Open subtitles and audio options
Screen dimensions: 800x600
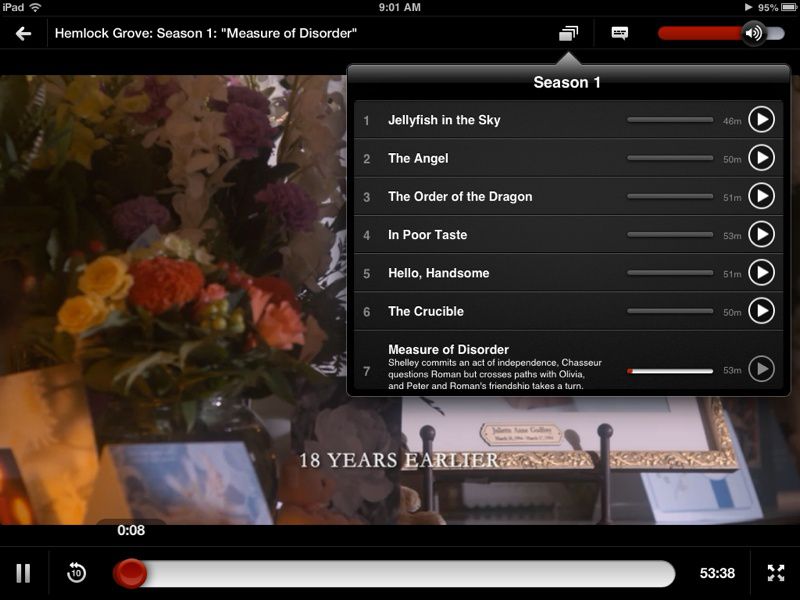(621, 32)
